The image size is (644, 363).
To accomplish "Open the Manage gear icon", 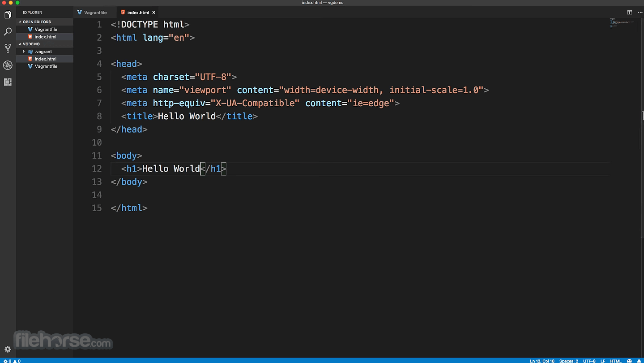I will tap(8, 350).
